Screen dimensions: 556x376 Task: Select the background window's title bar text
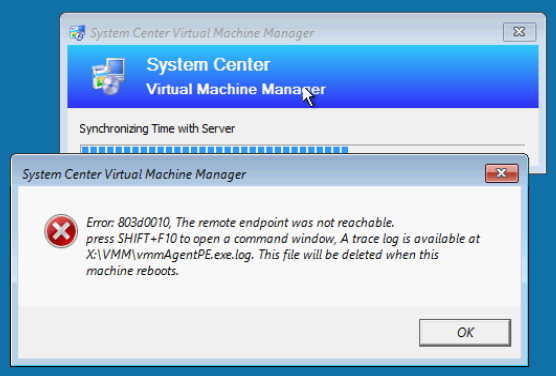pyautogui.click(x=202, y=33)
